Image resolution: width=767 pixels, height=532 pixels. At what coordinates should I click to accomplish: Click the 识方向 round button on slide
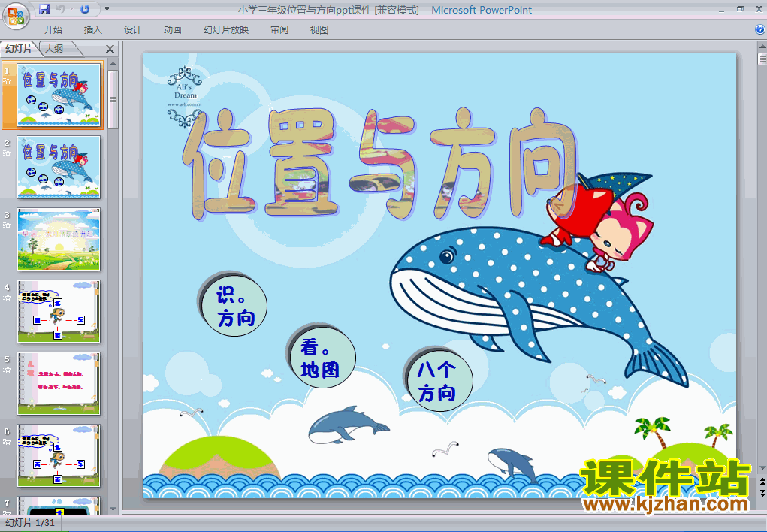(234, 304)
